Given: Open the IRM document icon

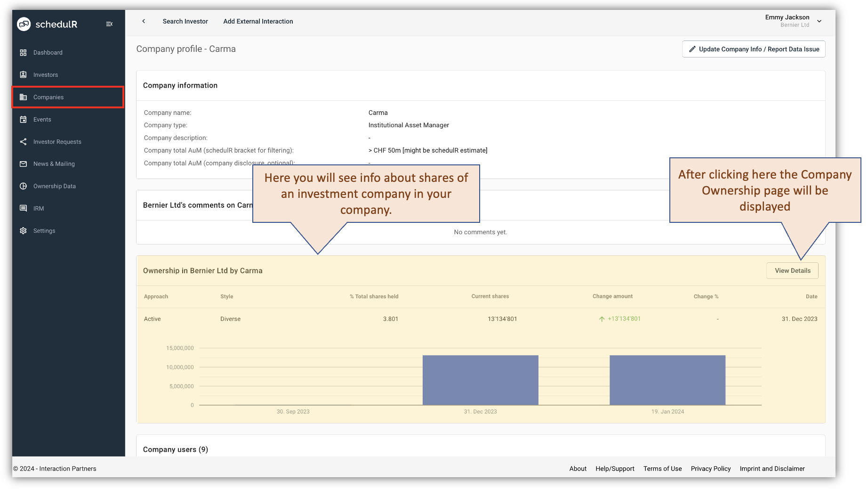Looking at the screenshot, I should point(24,208).
